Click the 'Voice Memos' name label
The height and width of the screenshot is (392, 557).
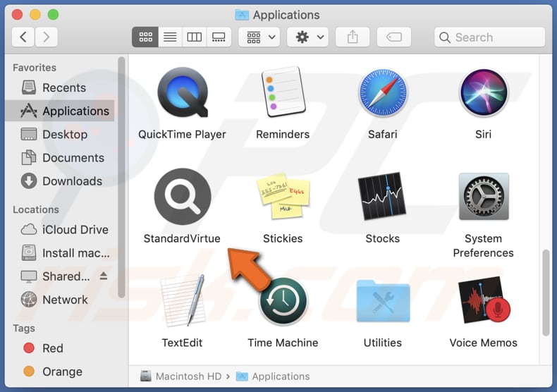click(x=484, y=343)
